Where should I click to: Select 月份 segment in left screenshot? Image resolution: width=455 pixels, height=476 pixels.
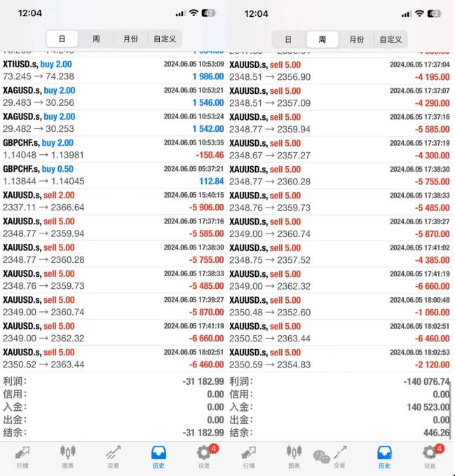130,39
